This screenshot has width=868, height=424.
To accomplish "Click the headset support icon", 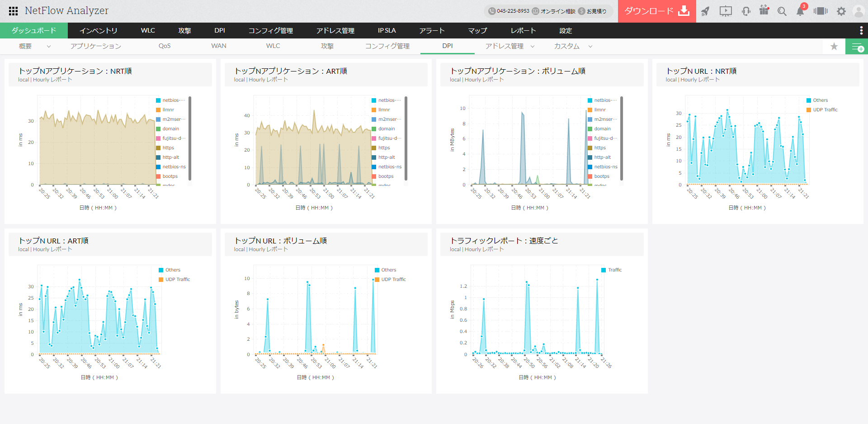I will tap(745, 11).
